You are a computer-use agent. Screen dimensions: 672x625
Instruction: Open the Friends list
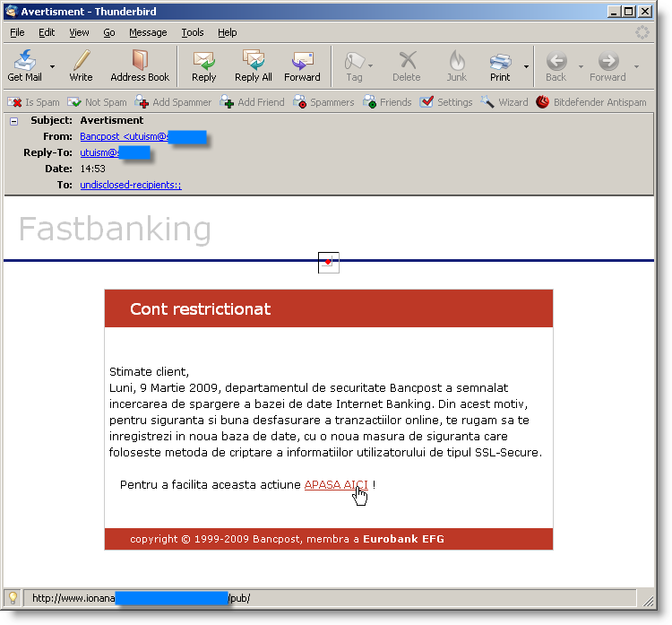coord(387,102)
